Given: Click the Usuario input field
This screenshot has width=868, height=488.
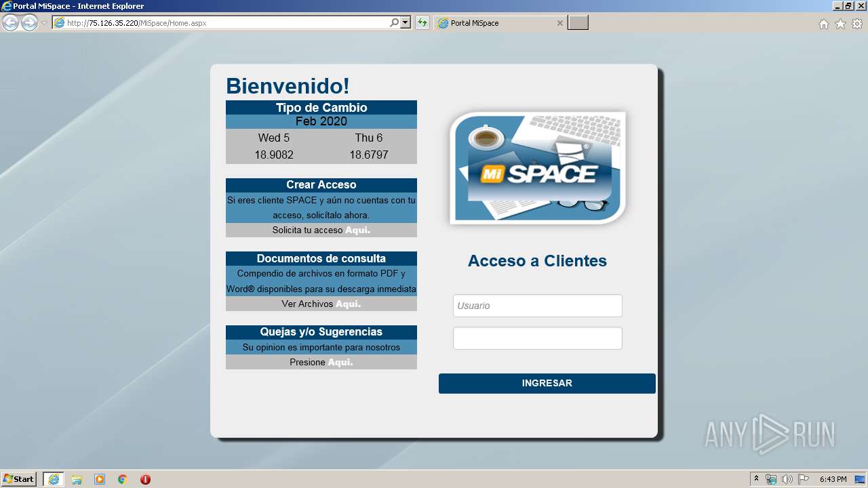Looking at the screenshot, I should pos(538,306).
